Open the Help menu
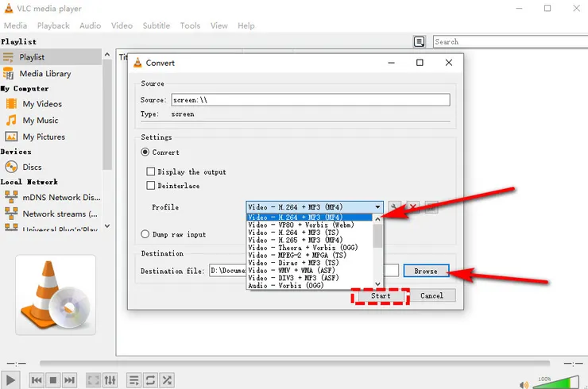The image size is (588, 389). [246, 25]
